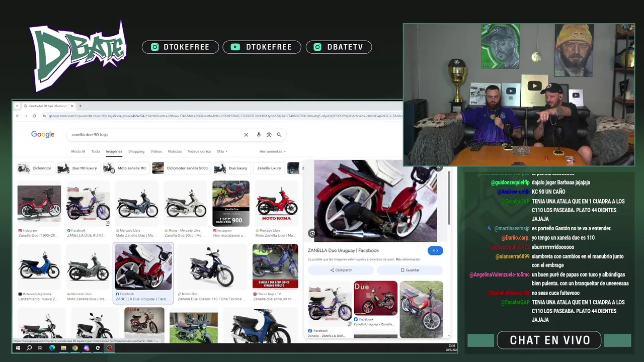Image resolution: width=644 pixels, height=362 pixels.
Task: Open the Instagram Zanella Due (1990 result thumbnail
Action: coord(39,204)
